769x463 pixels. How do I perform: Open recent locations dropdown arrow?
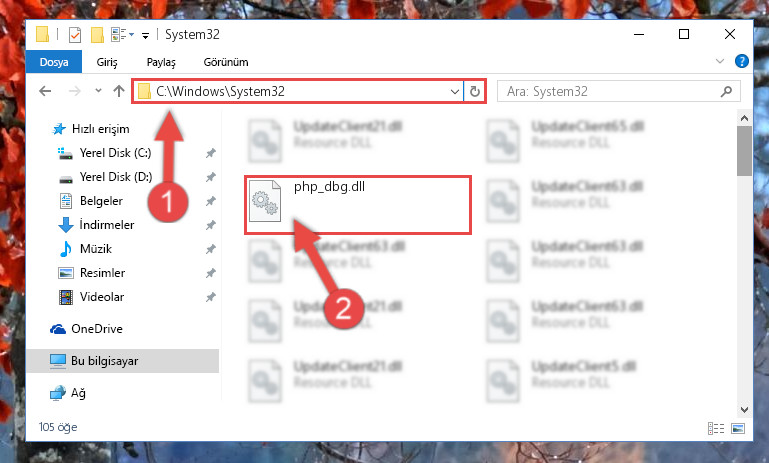98,91
